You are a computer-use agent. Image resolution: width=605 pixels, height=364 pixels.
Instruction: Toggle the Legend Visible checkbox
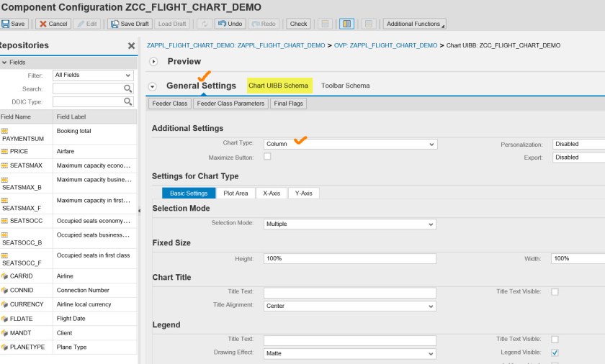click(x=555, y=352)
